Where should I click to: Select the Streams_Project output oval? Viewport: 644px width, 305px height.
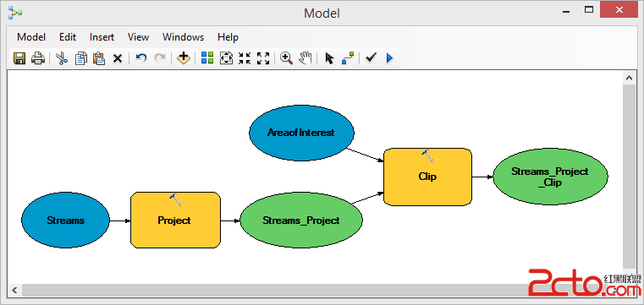tap(301, 221)
